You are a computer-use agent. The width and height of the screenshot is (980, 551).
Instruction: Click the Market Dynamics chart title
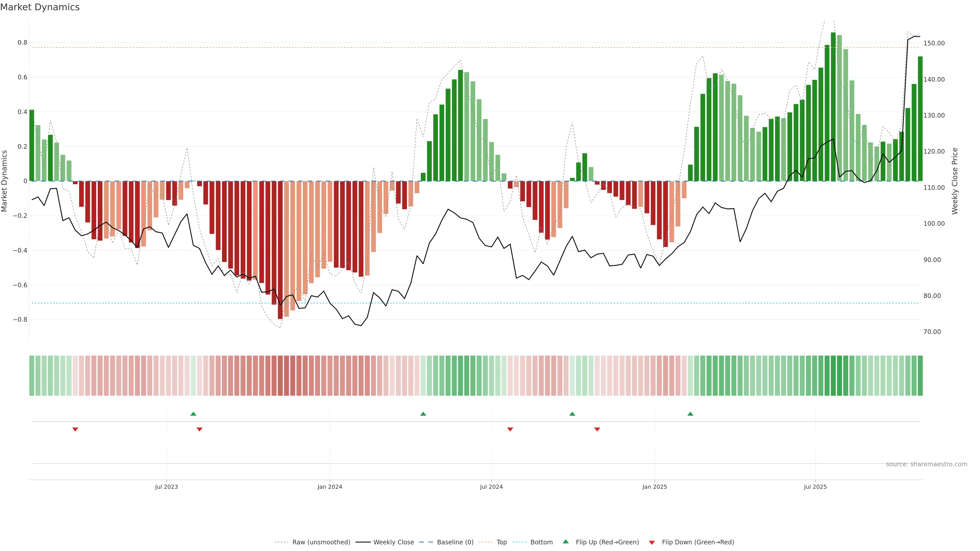pos(40,7)
